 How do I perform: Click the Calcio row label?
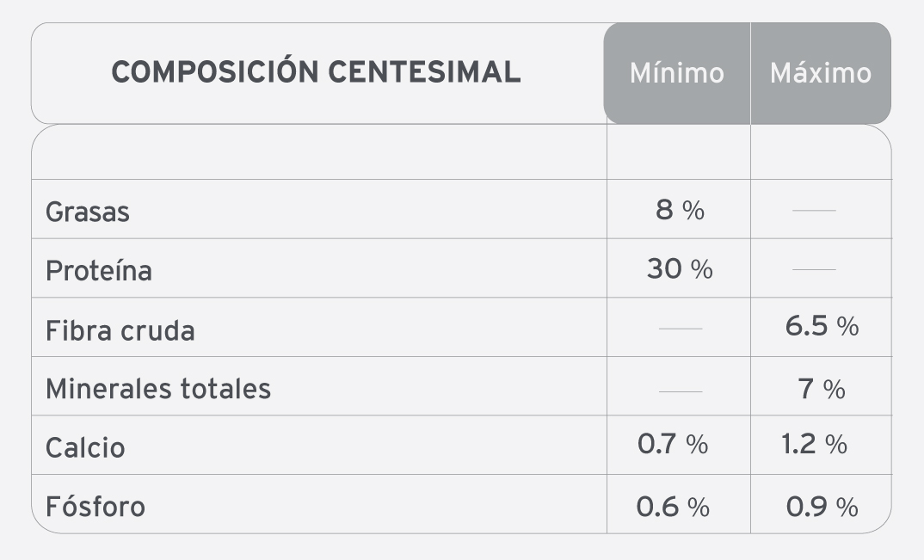point(85,447)
